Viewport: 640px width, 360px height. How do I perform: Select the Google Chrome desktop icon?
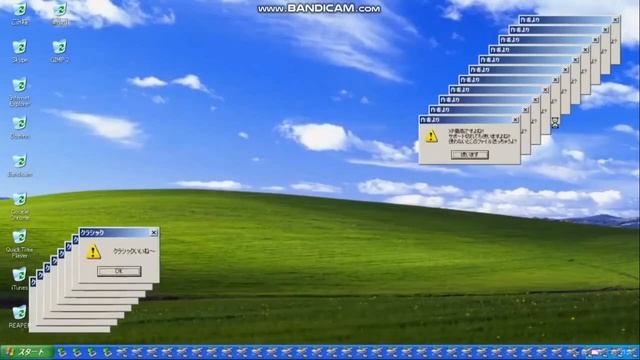[20, 206]
